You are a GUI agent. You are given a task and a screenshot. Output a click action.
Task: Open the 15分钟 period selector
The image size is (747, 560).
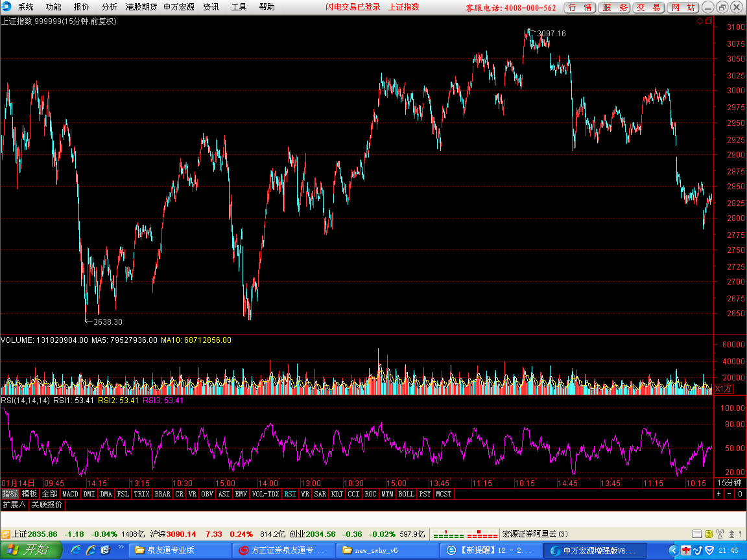tap(729, 483)
